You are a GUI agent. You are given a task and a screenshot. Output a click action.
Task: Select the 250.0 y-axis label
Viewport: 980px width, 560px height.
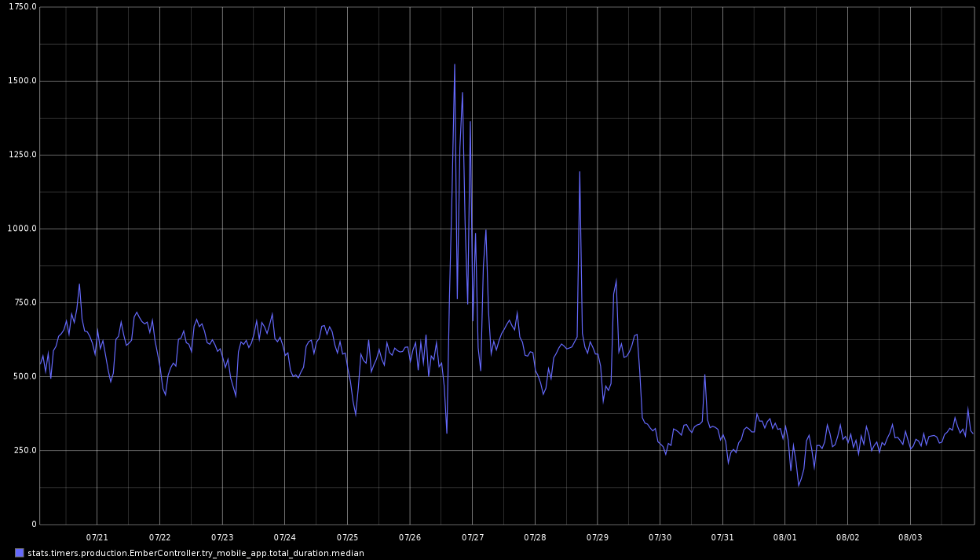click(20, 450)
